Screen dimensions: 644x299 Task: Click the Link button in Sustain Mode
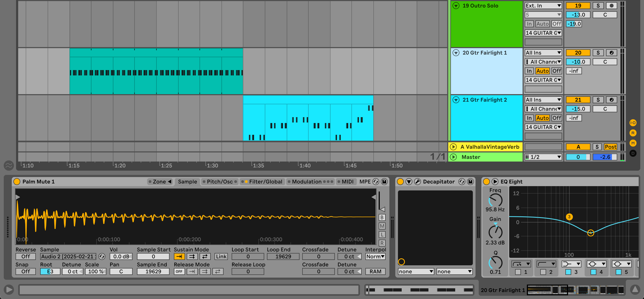pos(221,256)
